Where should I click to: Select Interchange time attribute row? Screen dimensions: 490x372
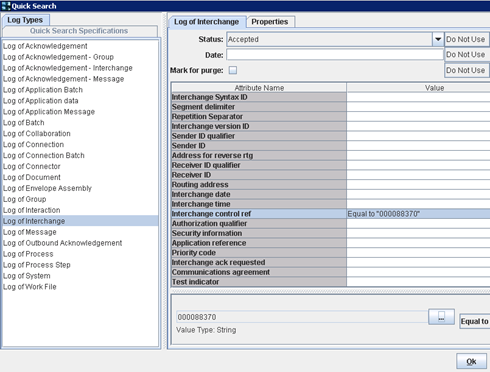(x=259, y=204)
